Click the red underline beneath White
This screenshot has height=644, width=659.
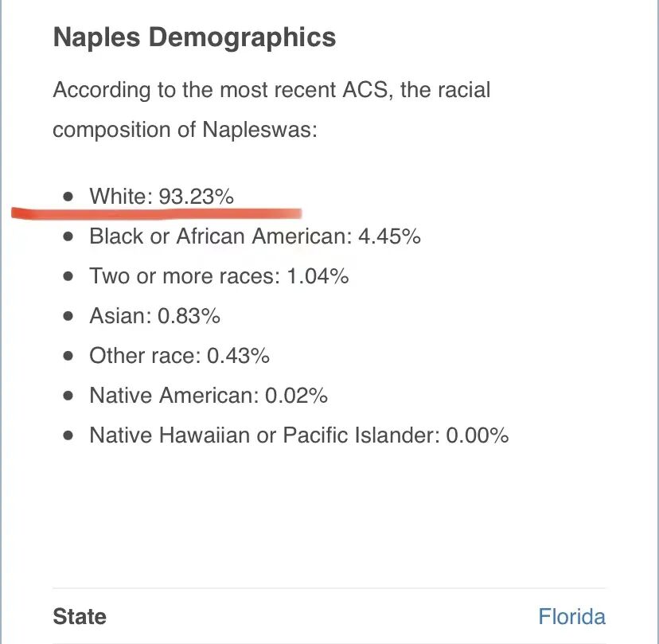pyautogui.click(x=159, y=213)
